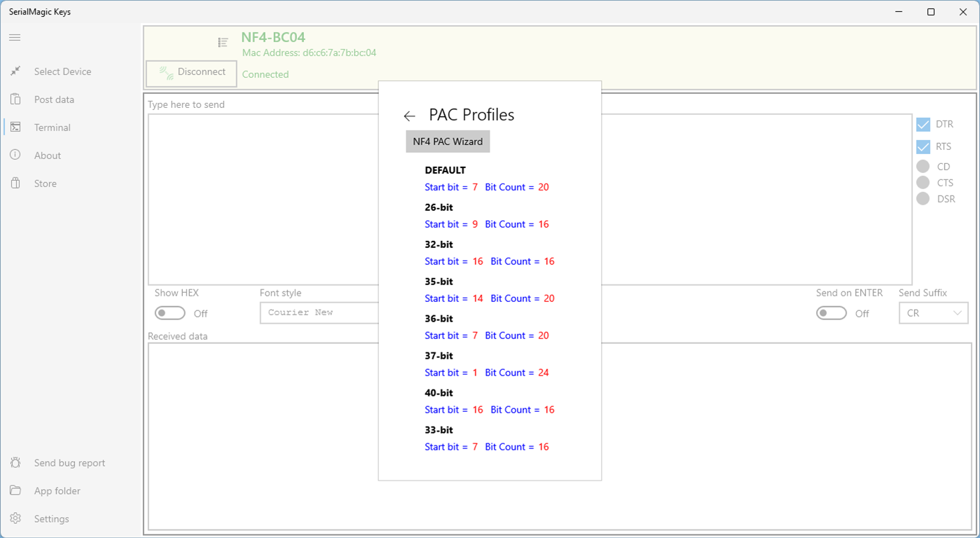Click the device list icon beside NF4-BC04
The height and width of the screenshot is (538, 980).
click(223, 43)
